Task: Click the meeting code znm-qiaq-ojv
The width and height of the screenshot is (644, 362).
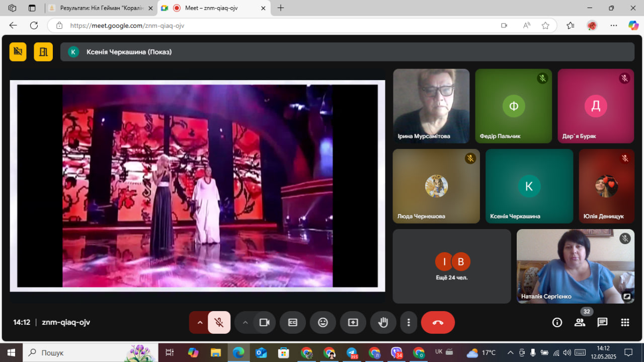Action: click(66, 323)
